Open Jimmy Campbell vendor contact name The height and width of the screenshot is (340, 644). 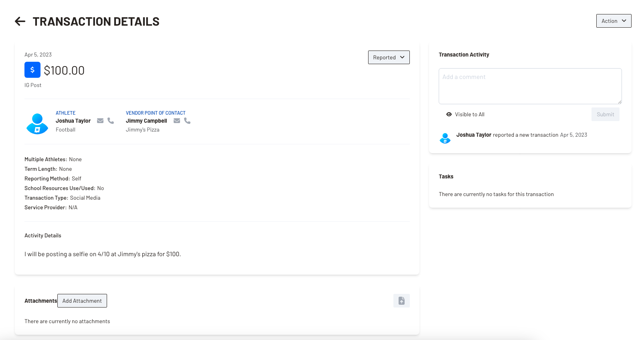tap(146, 121)
